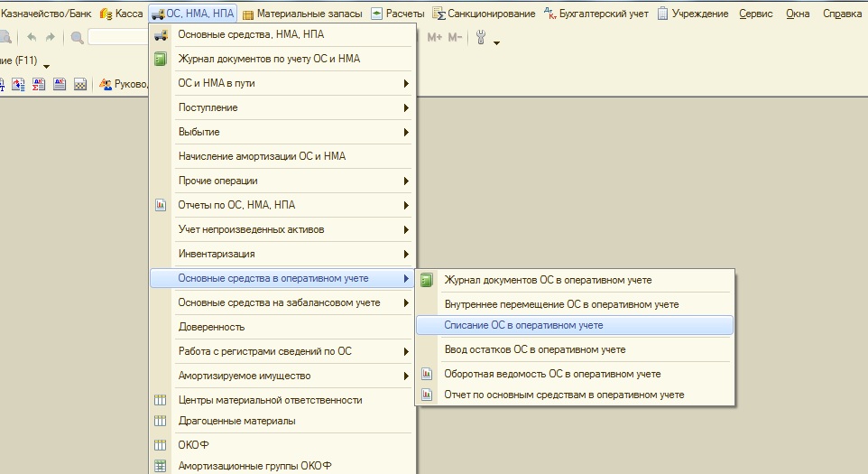Click the wrench settings toolbar icon
The width and height of the screenshot is (868, 474).
pos(481,38)
